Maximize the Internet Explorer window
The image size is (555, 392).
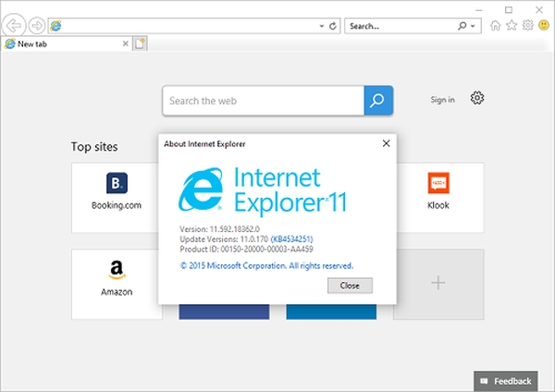tap(509, 10)
